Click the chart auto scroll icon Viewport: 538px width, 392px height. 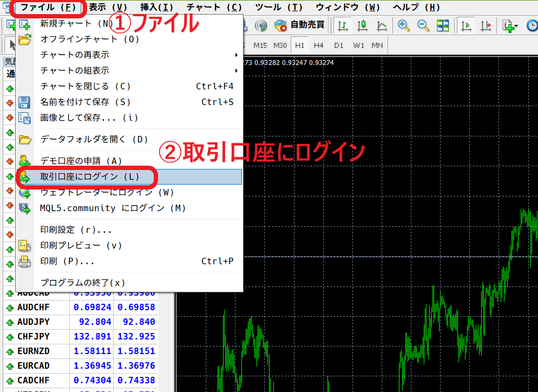(x=466, y=25)
